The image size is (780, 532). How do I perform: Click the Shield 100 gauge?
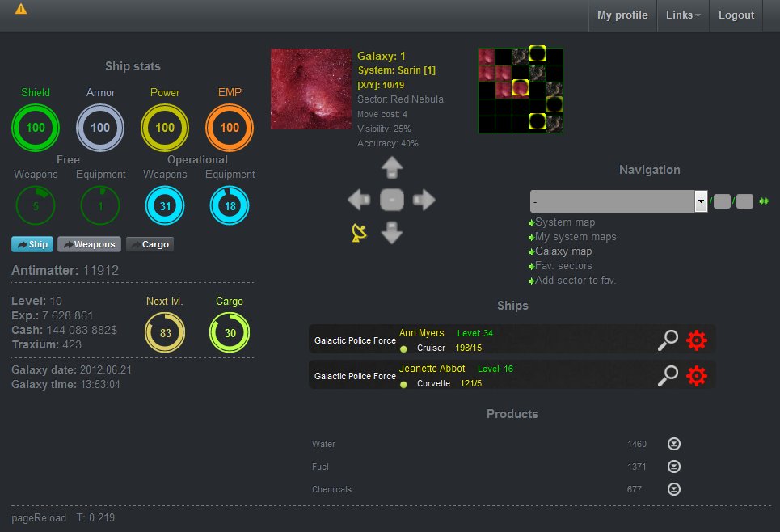point(36,128)
